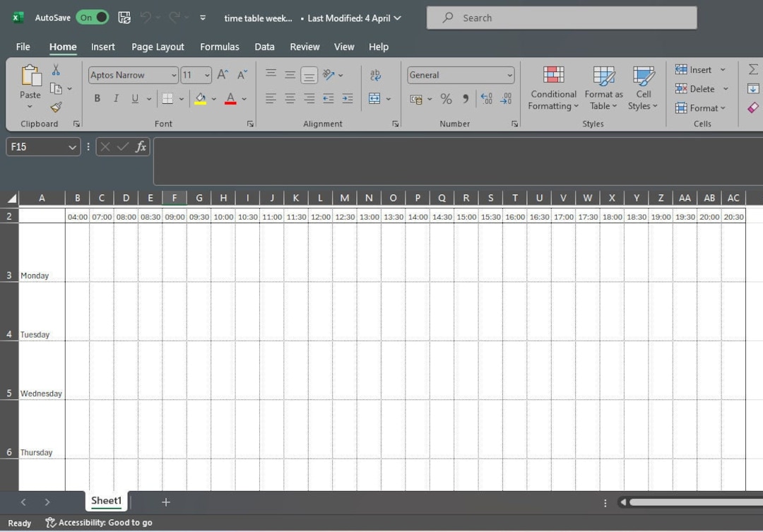Click the Increase Decimal icon
This screenshot has width=763, height=532.
487,99
